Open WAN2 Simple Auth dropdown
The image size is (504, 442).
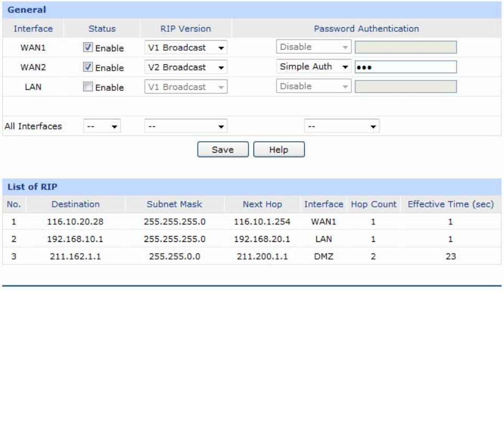click(x=314, y=67)
